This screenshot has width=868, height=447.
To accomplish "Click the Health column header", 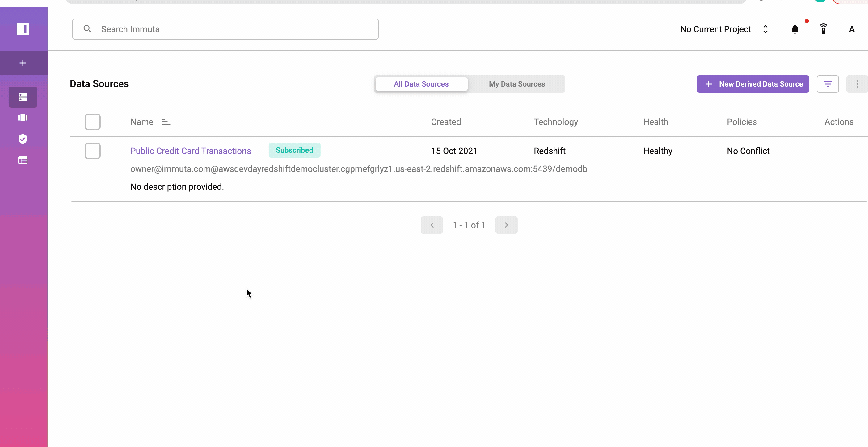I will (655, 122).
